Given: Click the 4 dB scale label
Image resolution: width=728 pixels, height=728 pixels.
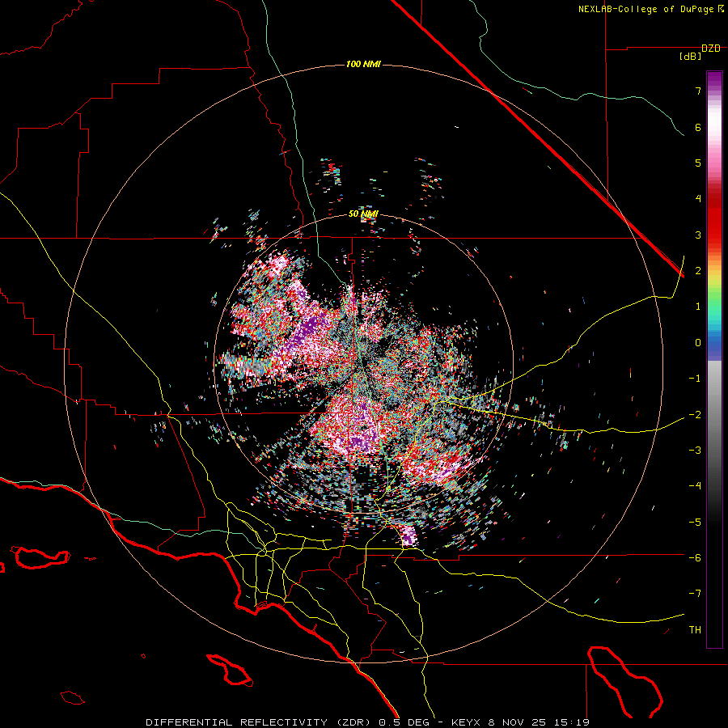Looking at the screenshot, I should [698, 198].
